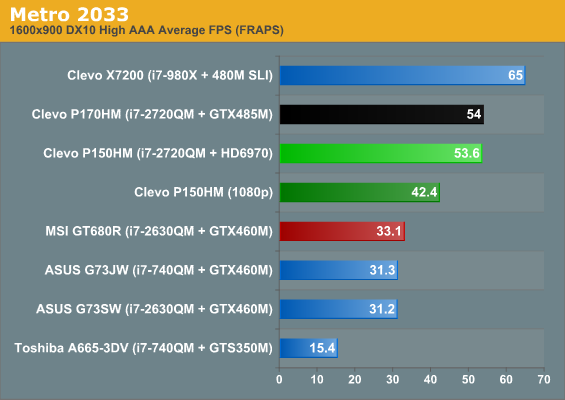Image resolution: width=565 pixels, height=400 pixels.
Task: Click the x-axis tick label 0
Action: click(279, 379)
